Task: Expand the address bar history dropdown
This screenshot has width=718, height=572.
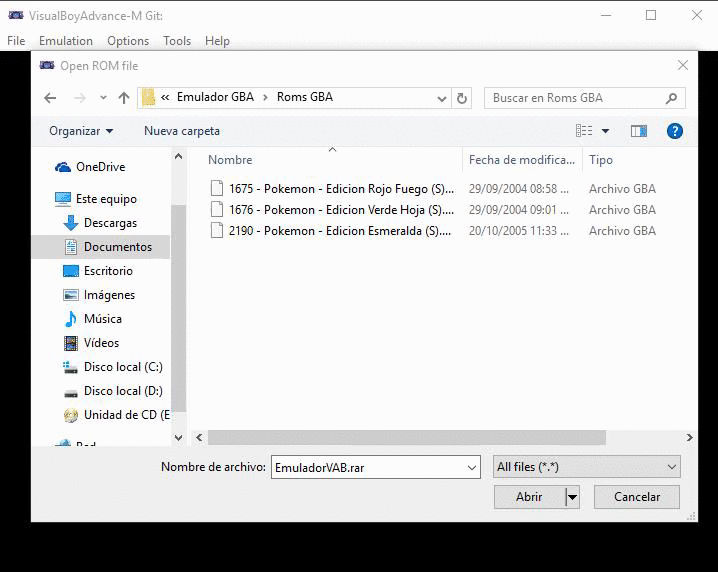Action: [x=441, y=98]
